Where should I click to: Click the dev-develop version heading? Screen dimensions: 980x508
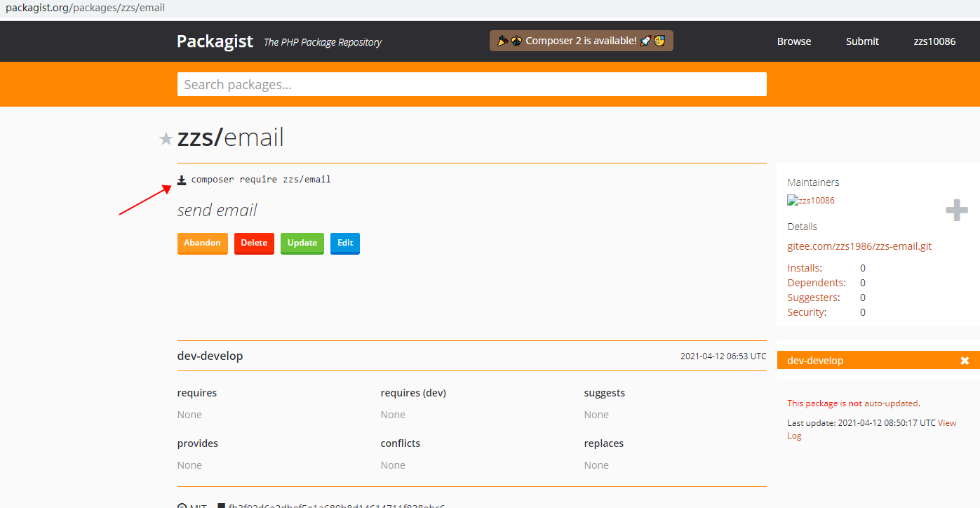(210, 356)
